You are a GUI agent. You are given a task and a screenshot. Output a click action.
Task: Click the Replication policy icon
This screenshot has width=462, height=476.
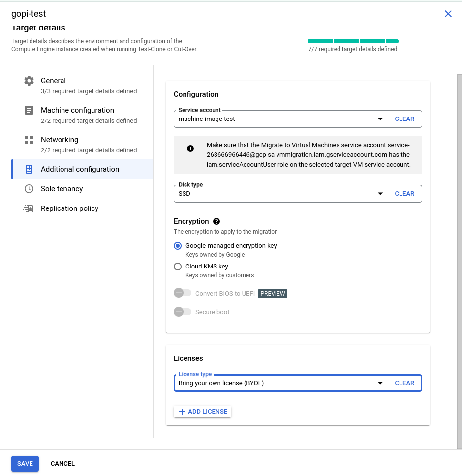(29, 208)
